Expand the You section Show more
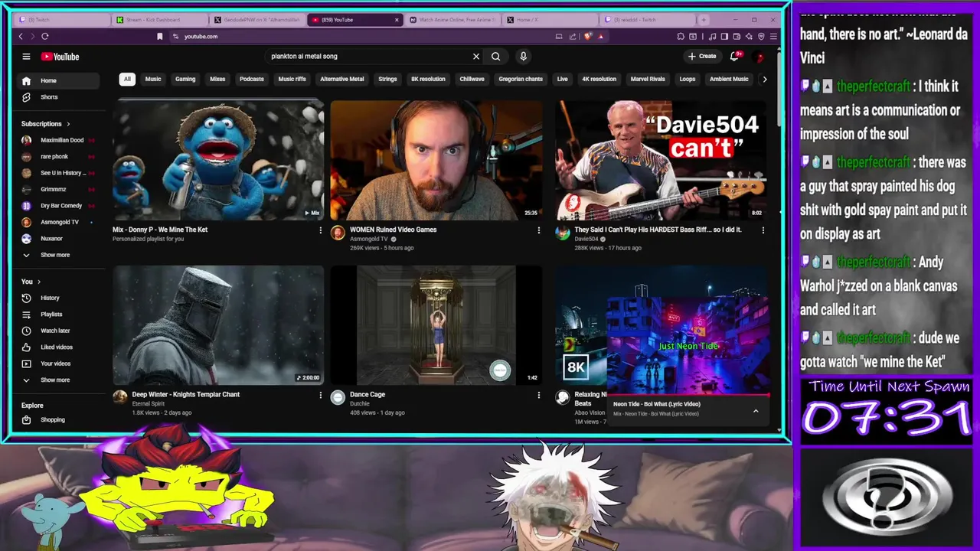 pyautogui.click(x=60, y=380)
